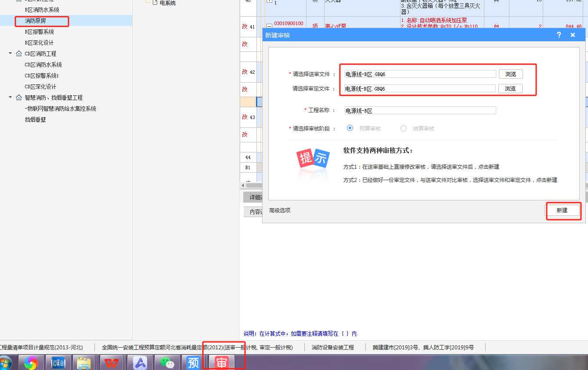588x370 pixels.
Task: Collapse the 智慧消防、挡烟垂壁工程 node
Action: [x=10, y=98]
